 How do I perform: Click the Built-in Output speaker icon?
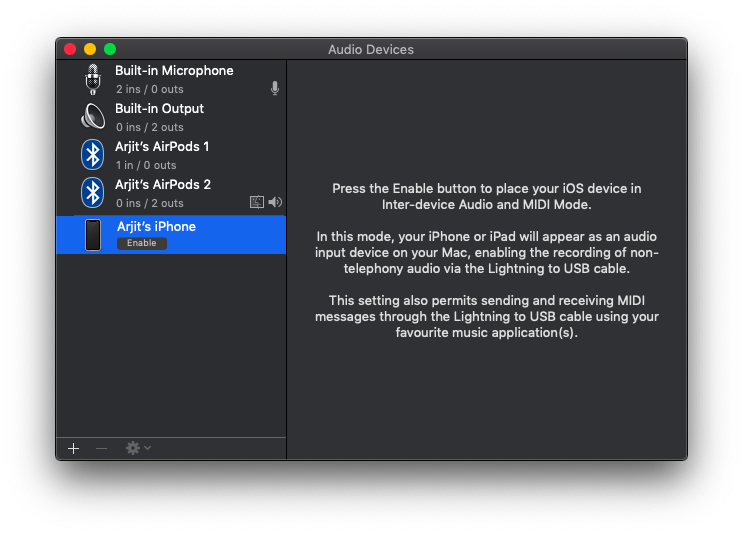(x=93, y=117)
